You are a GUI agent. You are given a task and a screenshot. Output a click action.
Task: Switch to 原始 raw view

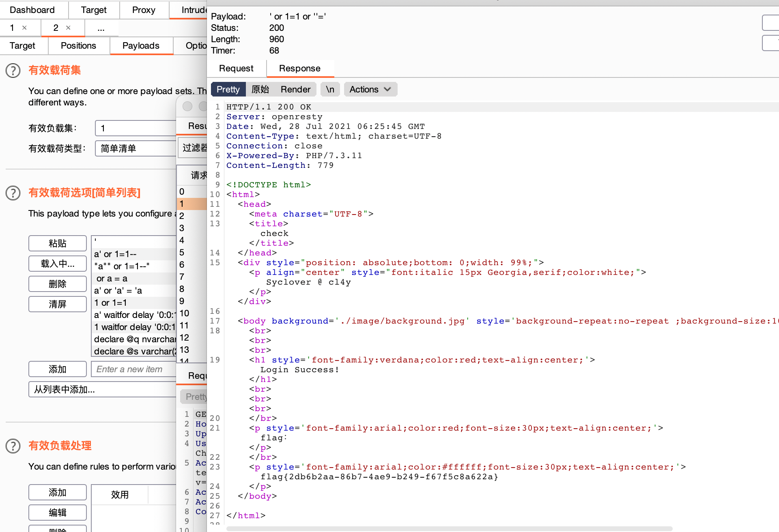260,89
